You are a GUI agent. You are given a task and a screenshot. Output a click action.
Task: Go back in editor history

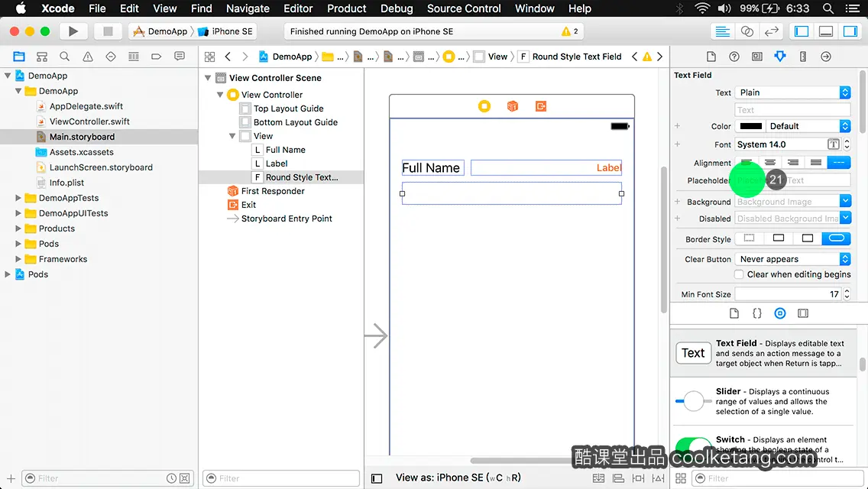228,57
